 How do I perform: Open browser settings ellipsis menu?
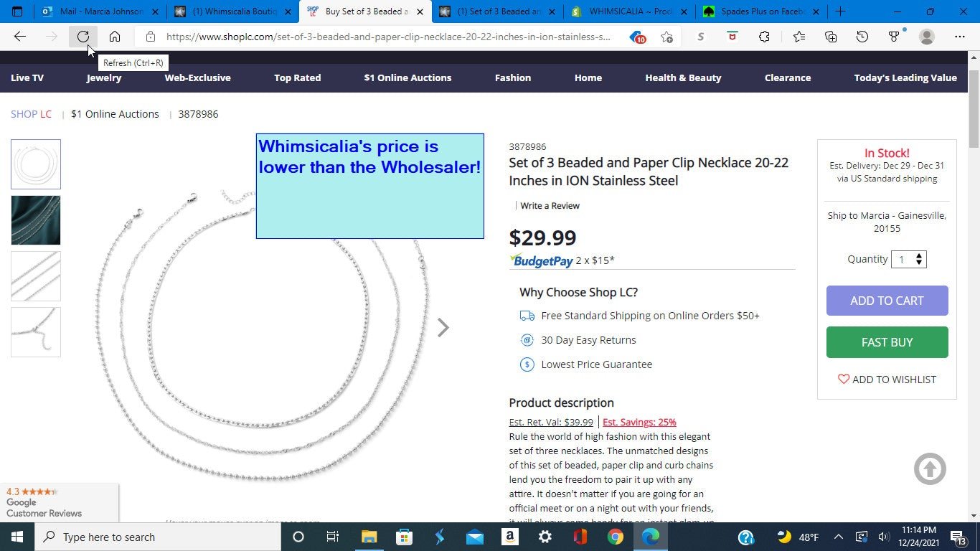(x=960, y=37)
